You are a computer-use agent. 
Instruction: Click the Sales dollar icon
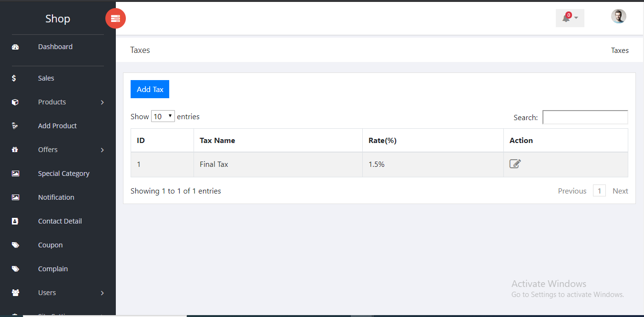pos(14,78)
